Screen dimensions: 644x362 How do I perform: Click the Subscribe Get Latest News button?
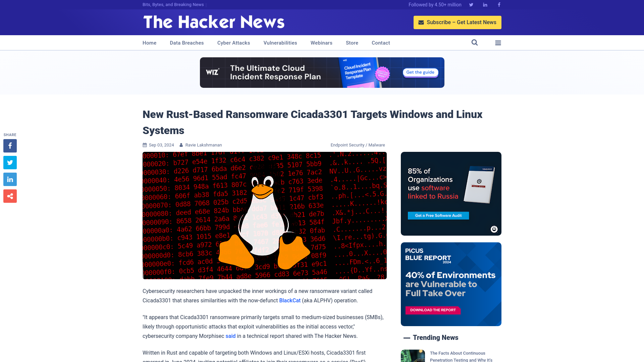pyautogui.click(x=457, y=22)
